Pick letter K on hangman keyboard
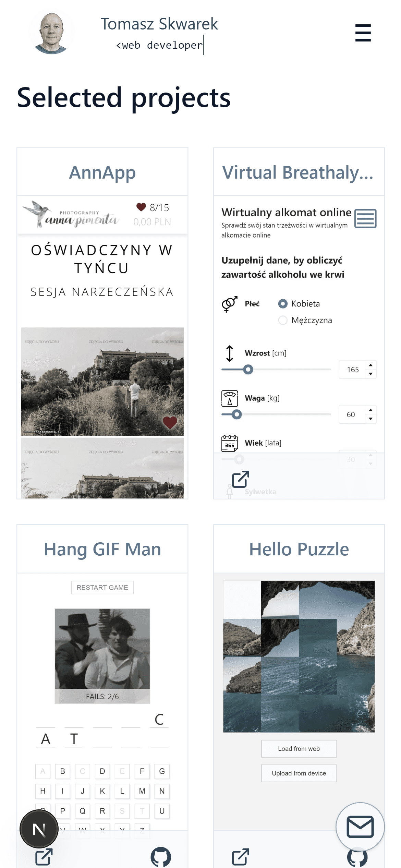Image resolution: width=401 pixels, height=868 pixels. (102, 791)
